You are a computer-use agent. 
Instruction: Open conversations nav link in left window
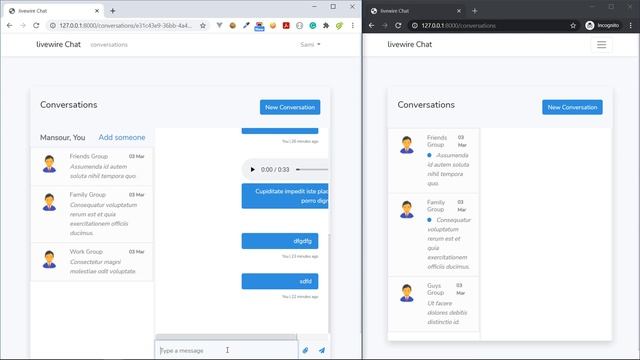(109, 44)
